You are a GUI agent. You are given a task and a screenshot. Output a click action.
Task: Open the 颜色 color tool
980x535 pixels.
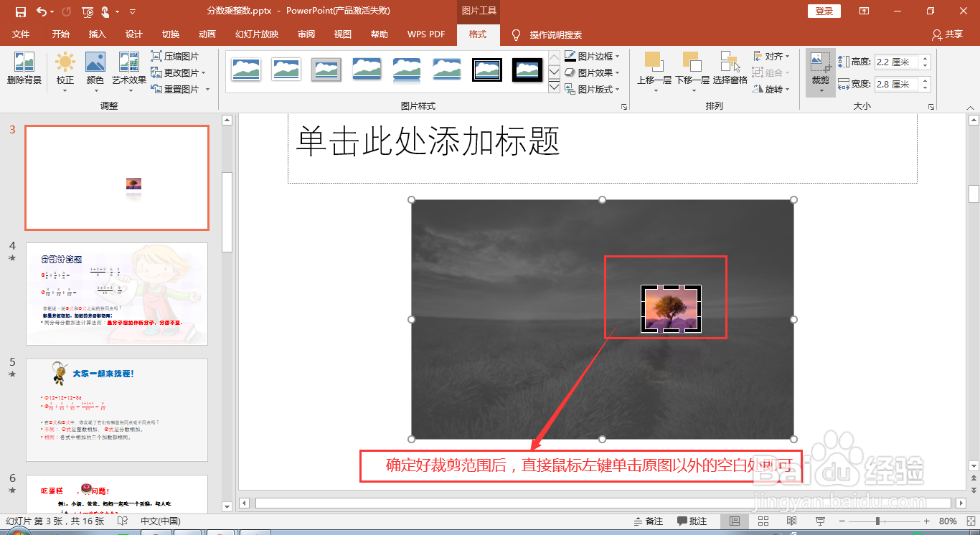click(x=95, y=72)
